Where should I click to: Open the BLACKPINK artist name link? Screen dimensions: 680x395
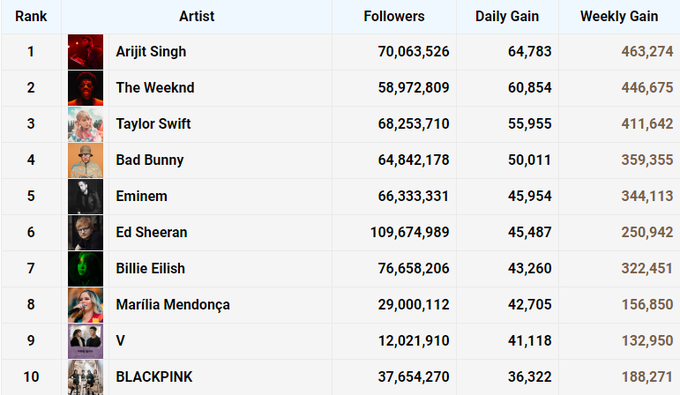click(154, 377)
